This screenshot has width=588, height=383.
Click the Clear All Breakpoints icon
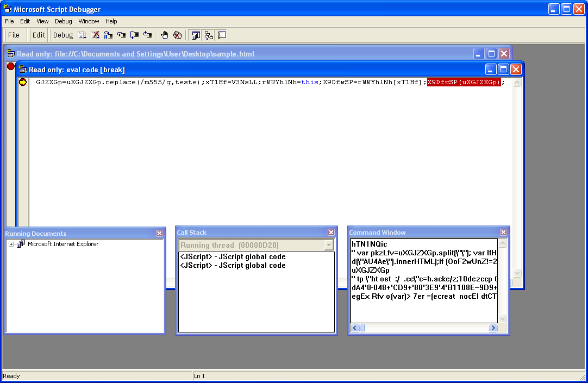pyautogui.click(x=178, y=35)
